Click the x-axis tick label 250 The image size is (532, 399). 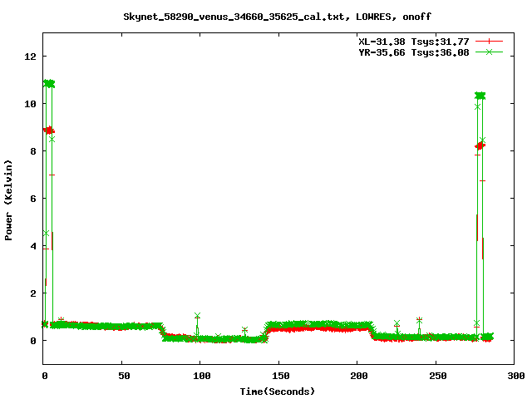click(438, 376)
